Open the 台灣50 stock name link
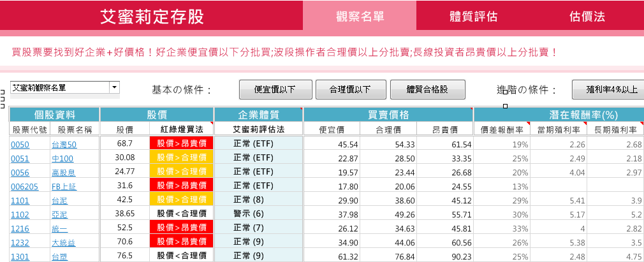 pyautogui.click(x=64, y=145)
